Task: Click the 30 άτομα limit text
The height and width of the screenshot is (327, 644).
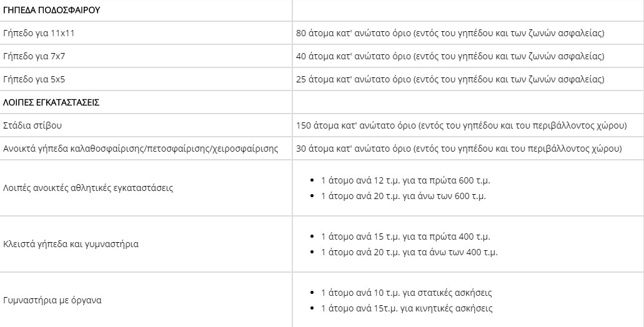Action: [458, 149]
